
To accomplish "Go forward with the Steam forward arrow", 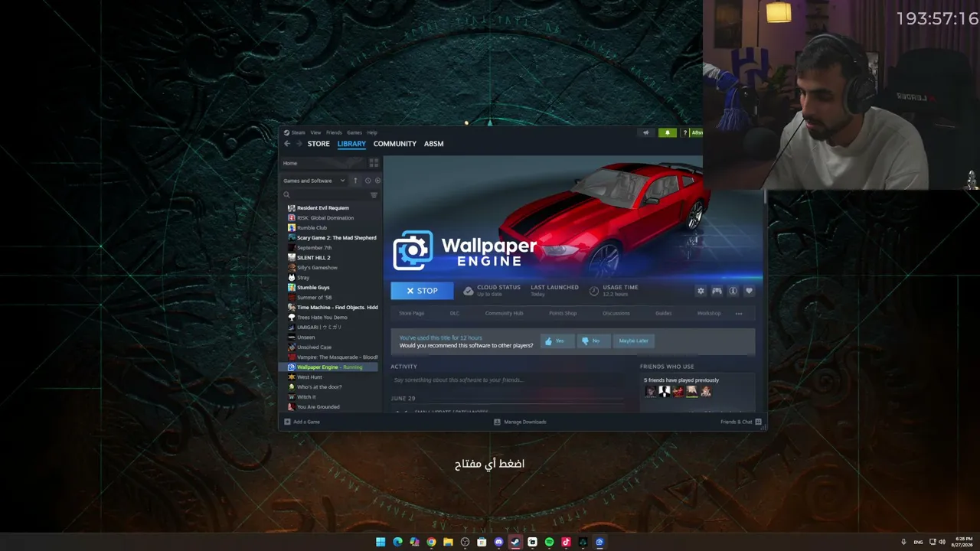I will (298, 144).
